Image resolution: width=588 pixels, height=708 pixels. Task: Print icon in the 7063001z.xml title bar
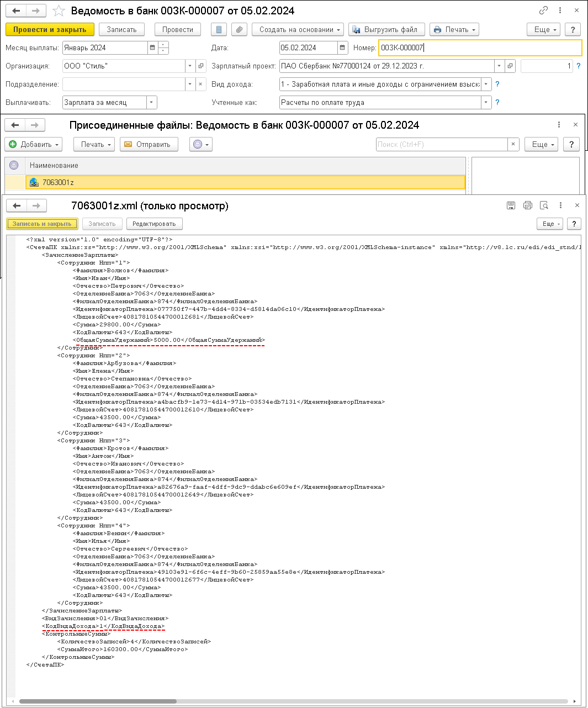(x=528, y=205)
